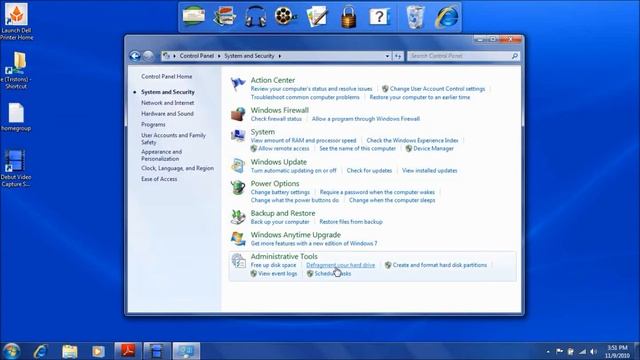Click the Backup and Restore icon
The width and height of the screenshot is (640, 360).
[x=238, y=217]
